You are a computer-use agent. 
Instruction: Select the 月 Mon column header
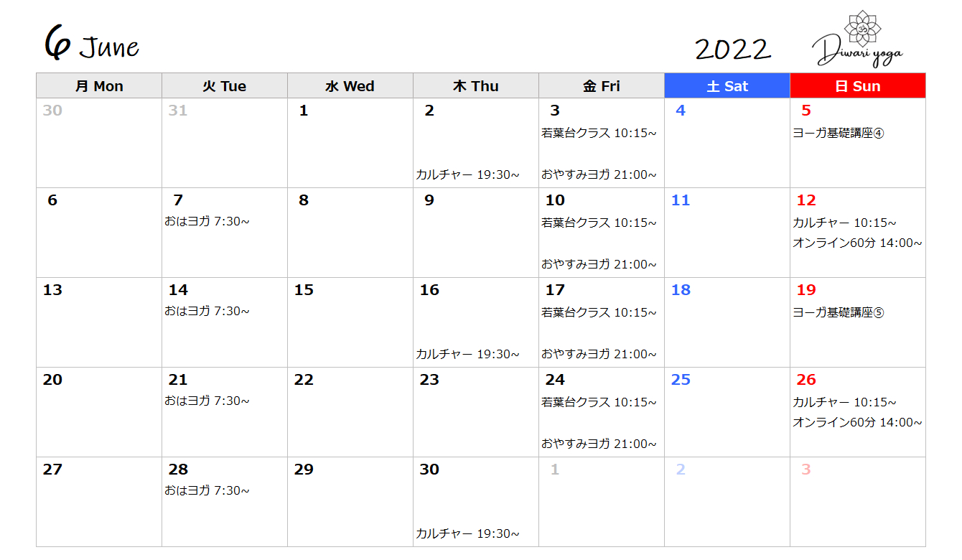click(99, 86)
